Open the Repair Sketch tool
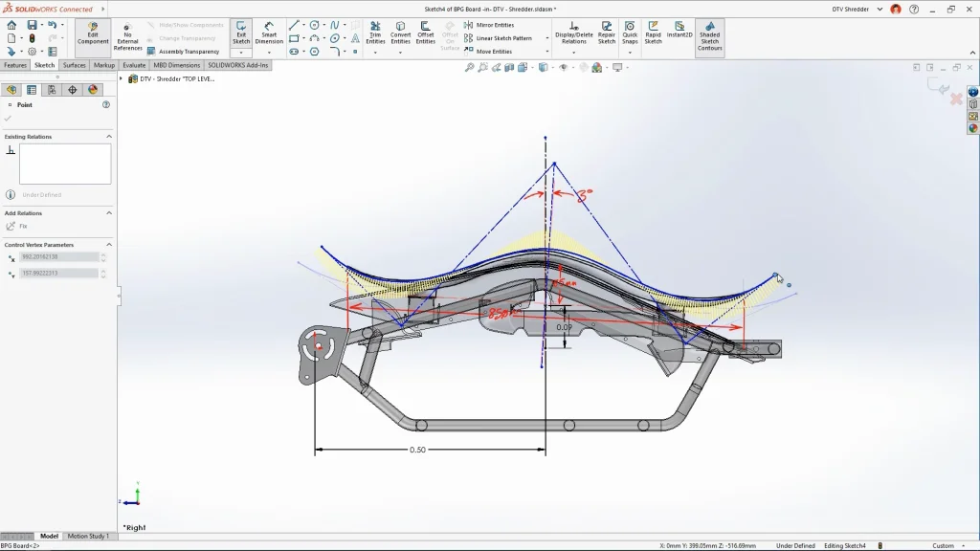 tap(607, 32)
